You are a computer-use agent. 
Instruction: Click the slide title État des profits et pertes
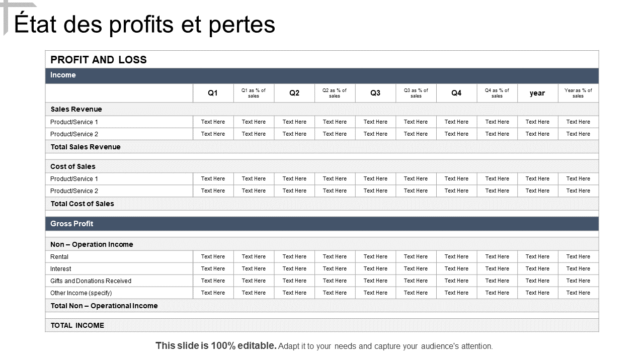pyautogui.click(x=145, y=25)
